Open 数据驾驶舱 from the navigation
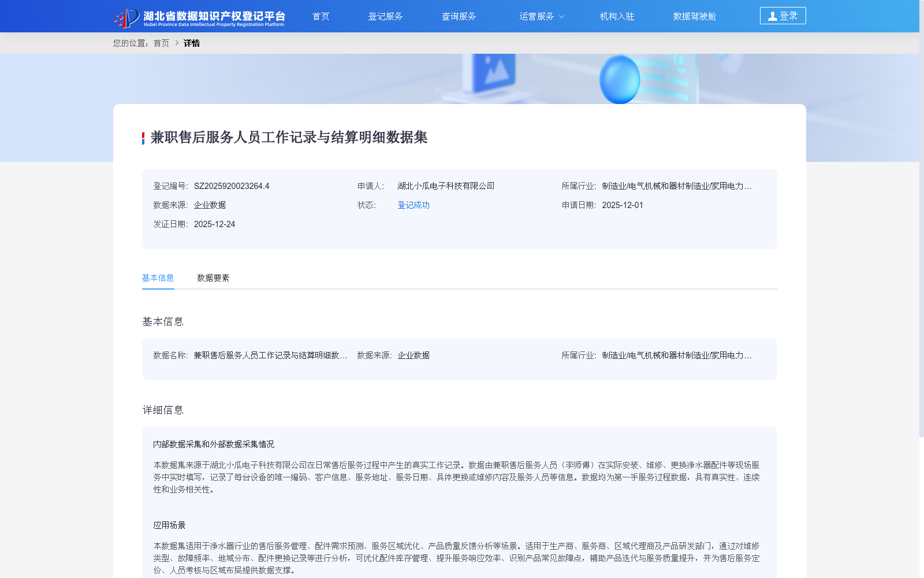Viewport: 924px width, 578px height. click(694, 16)
